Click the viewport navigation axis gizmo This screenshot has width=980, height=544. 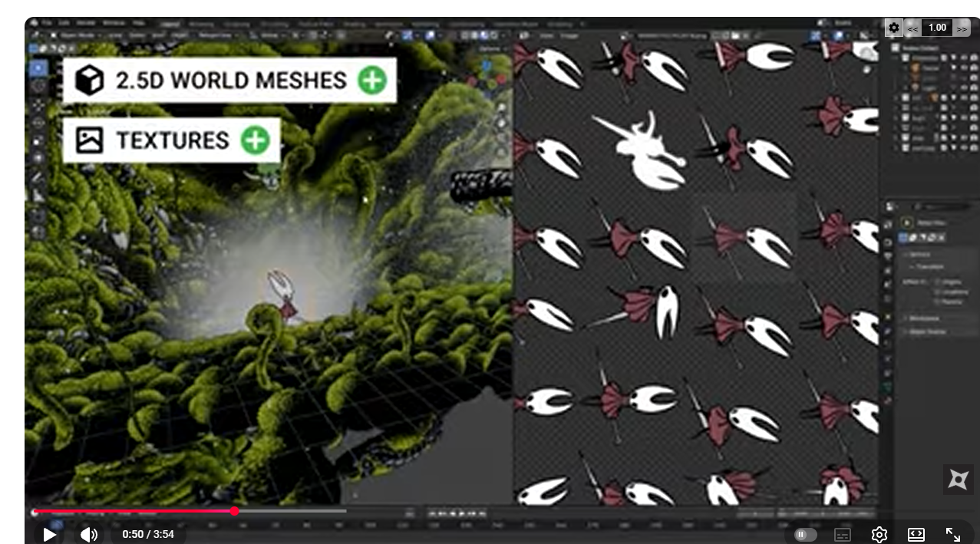point(487,74)
